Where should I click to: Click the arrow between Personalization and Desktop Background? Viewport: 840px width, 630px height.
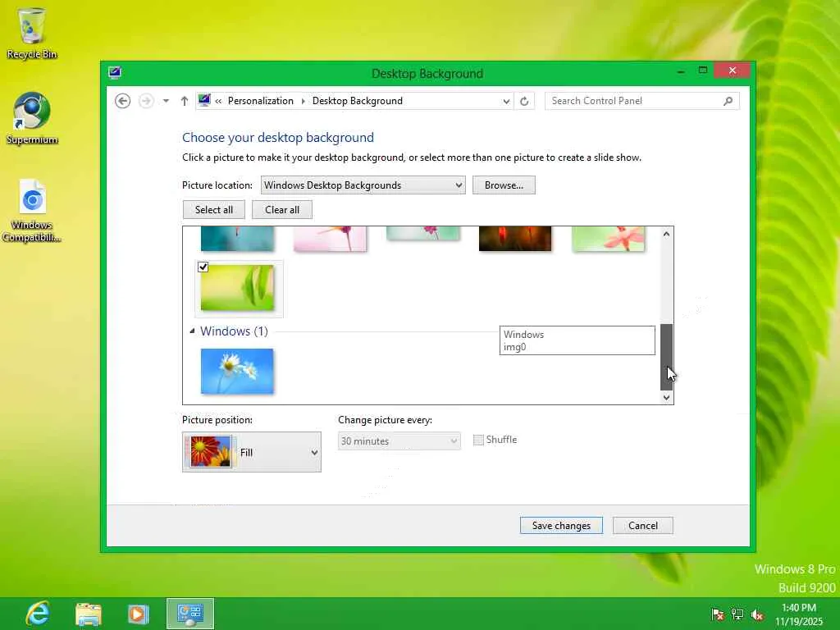[x=303, y=101]
